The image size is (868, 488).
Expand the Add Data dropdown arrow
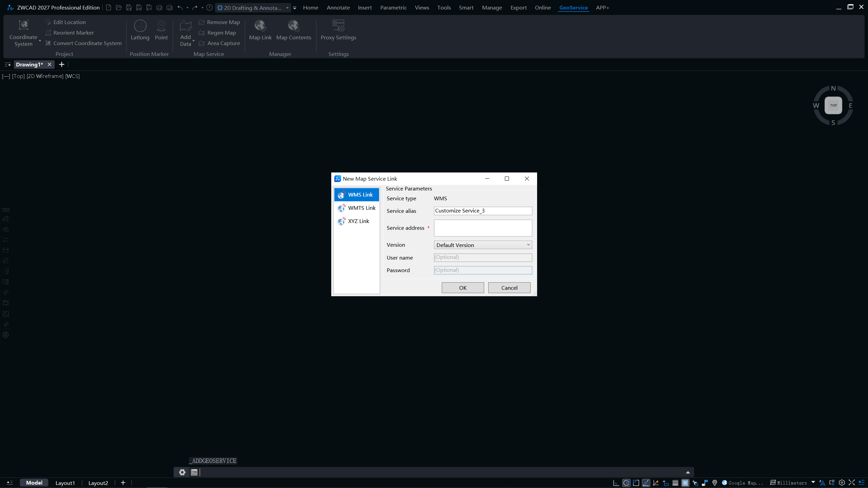[194, 41]
